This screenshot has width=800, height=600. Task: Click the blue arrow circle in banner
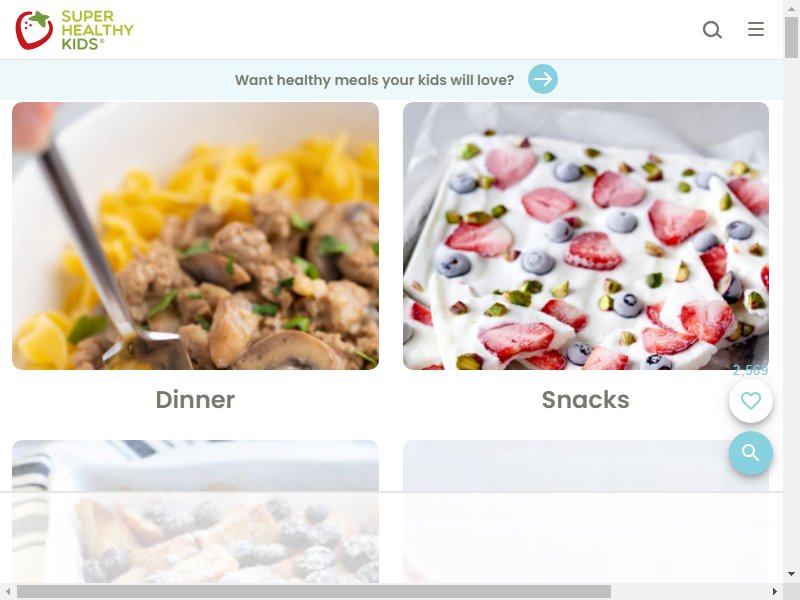pos(542,79)
